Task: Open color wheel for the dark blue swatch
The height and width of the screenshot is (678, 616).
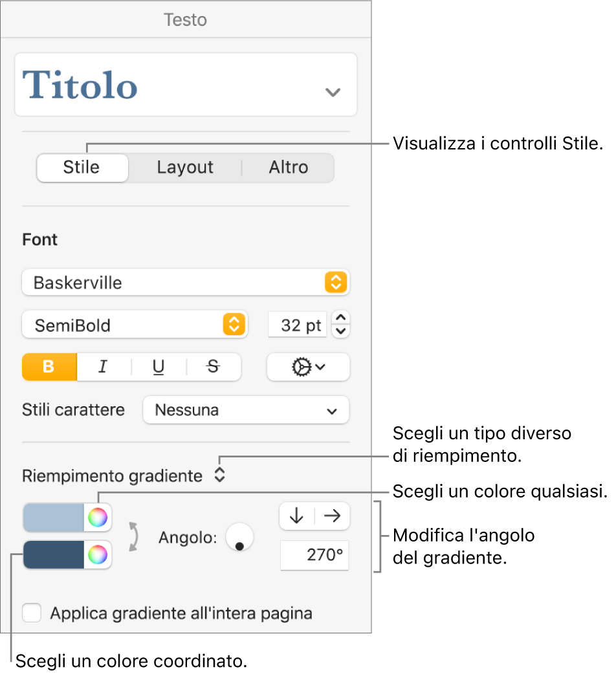Action: pyautogui.click(x=98, y=554)
